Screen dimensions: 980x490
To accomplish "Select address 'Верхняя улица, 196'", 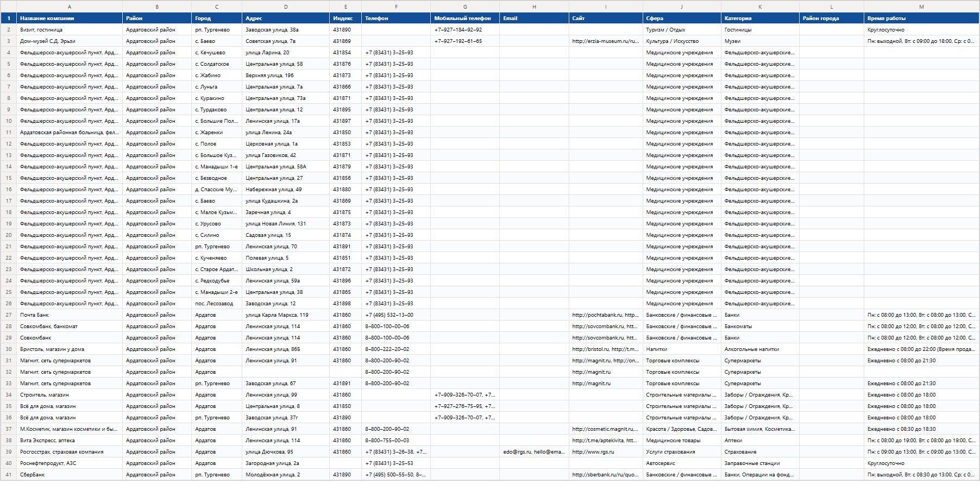I will click(286, 76).
